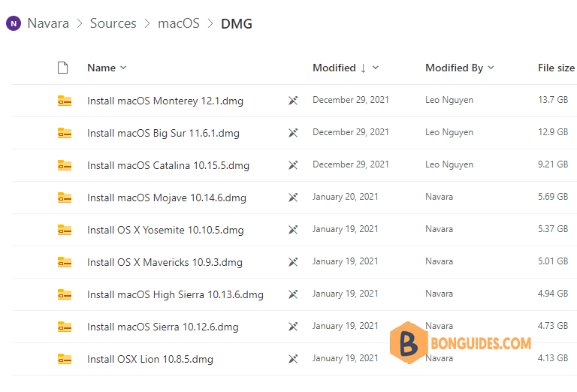Click the Navara site logo icon
The image size is (577, 392).
14,24
